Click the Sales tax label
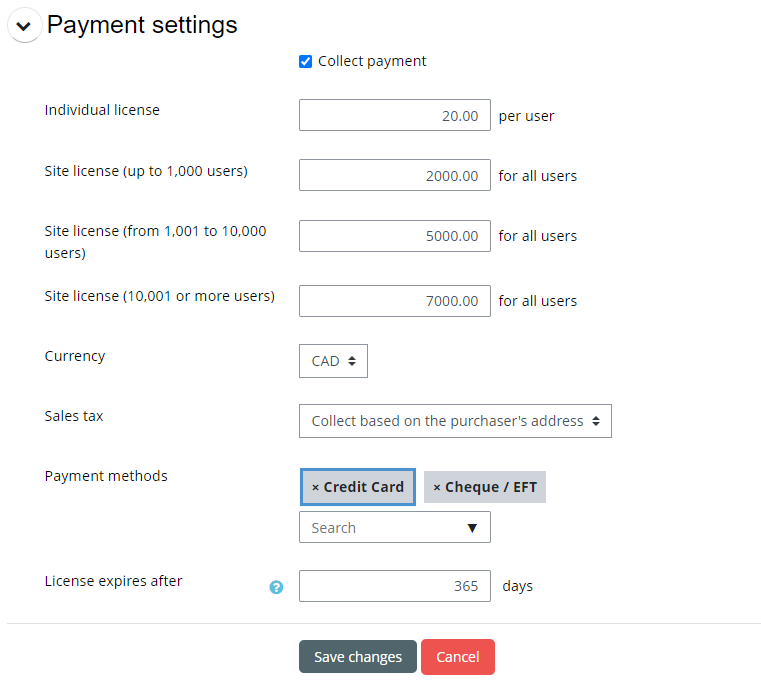The width and height of the screenshot is (761, 692). coord(74,416)
